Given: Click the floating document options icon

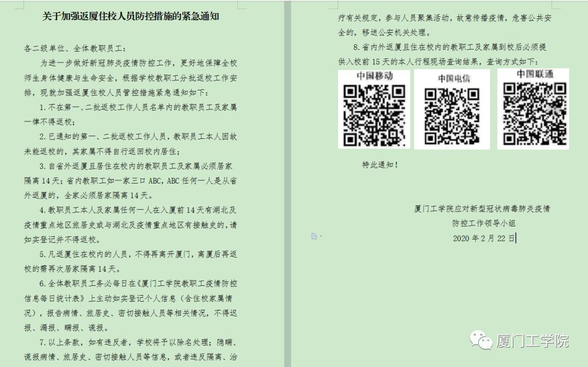Looking at the screenshot, I should 314,236.
